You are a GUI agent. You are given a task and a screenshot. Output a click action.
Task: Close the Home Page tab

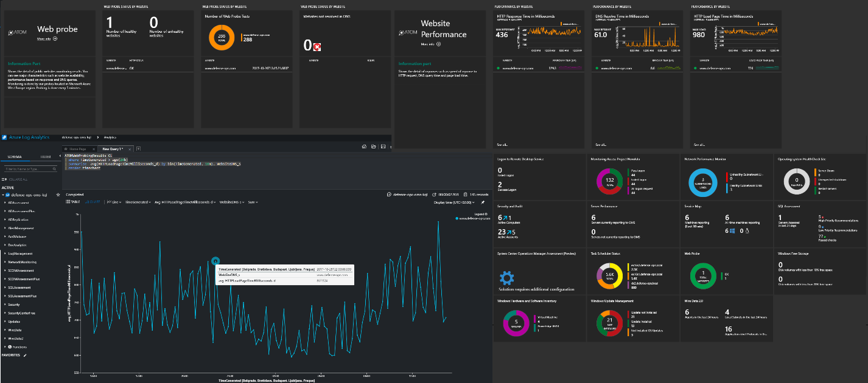click(94, 149)
